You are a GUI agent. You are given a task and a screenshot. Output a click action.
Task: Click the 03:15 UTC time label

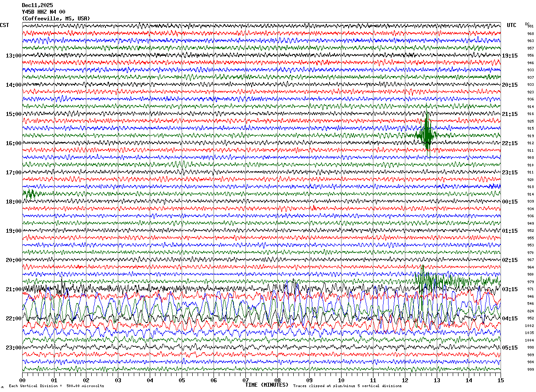pyautogui.click(x=510, y=289)
